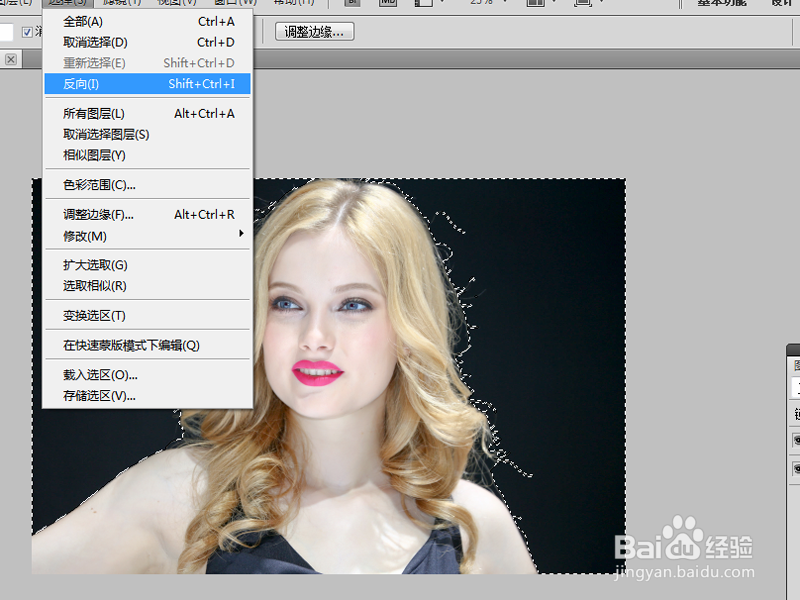
Task: Click 在快速蒙版模式下编辑(Q) menu item
Action: tap(147, 345)
